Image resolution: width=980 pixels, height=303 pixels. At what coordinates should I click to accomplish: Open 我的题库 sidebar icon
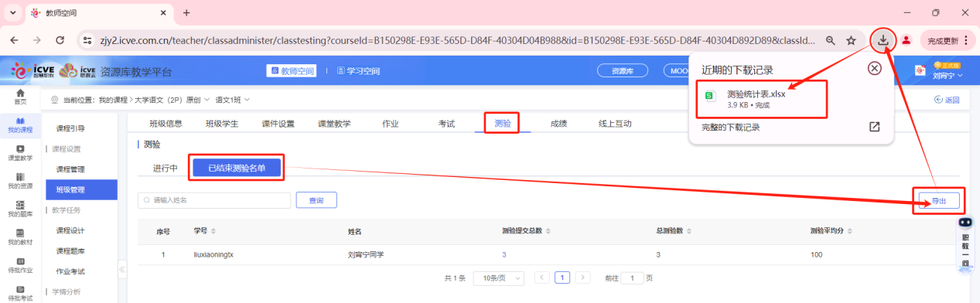[x=20, y=209]
